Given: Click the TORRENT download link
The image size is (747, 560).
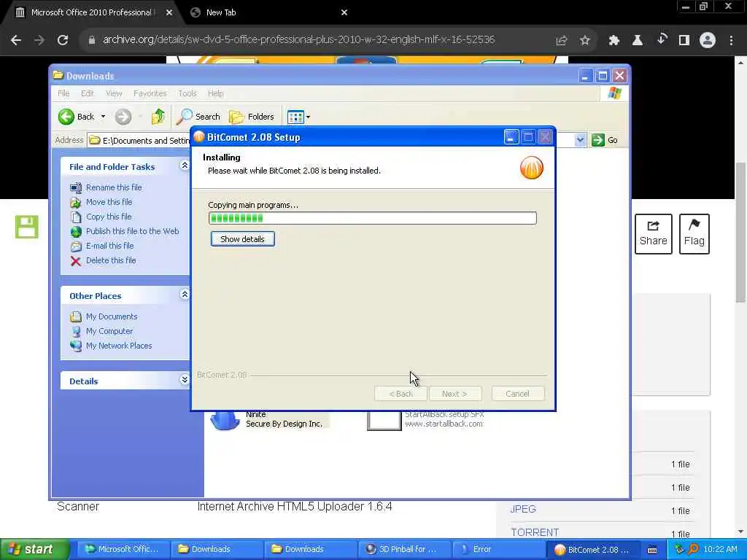Looking at the screenshot, I should tap(535, 532).
